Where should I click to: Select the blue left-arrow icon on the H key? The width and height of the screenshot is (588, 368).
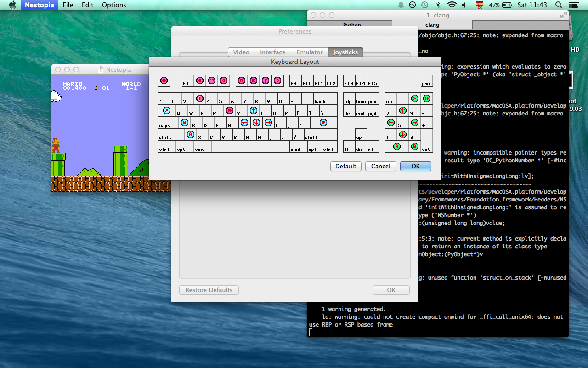pos(244,122)
